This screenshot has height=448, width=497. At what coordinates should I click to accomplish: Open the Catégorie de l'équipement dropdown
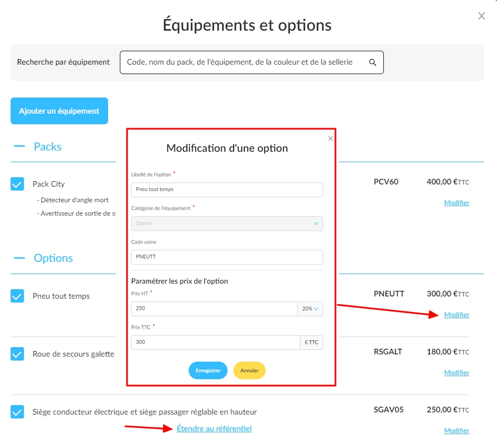point(227,223)
